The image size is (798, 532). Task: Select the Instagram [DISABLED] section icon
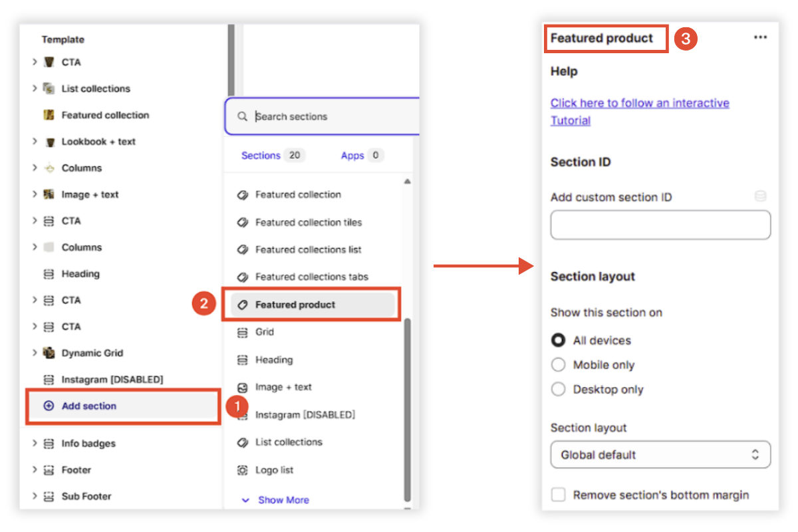(x=243, y=414)
